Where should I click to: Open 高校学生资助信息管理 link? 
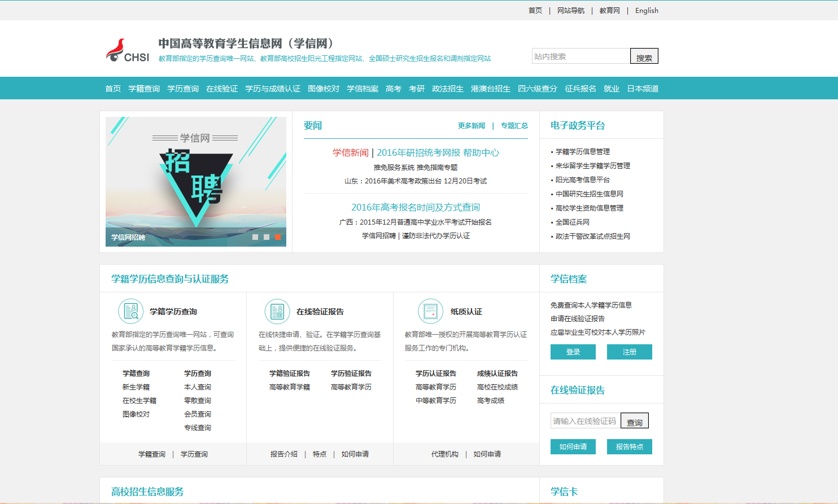[x=590, y=208]
